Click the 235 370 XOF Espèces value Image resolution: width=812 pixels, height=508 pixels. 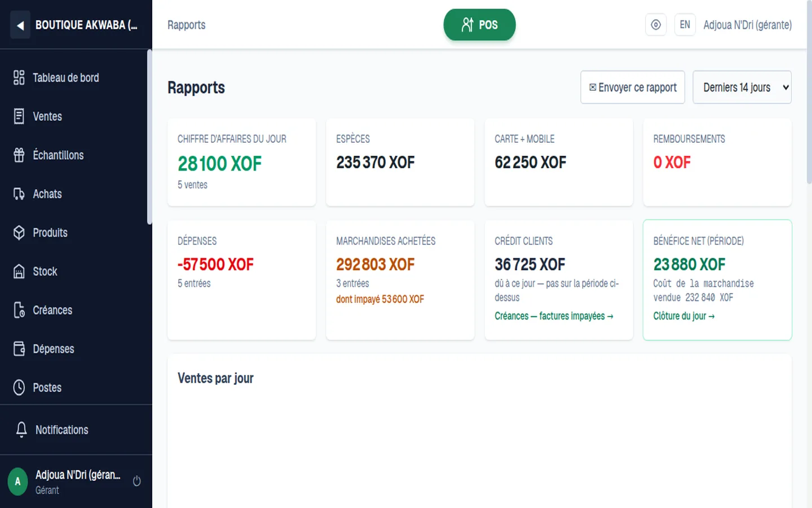376,163
